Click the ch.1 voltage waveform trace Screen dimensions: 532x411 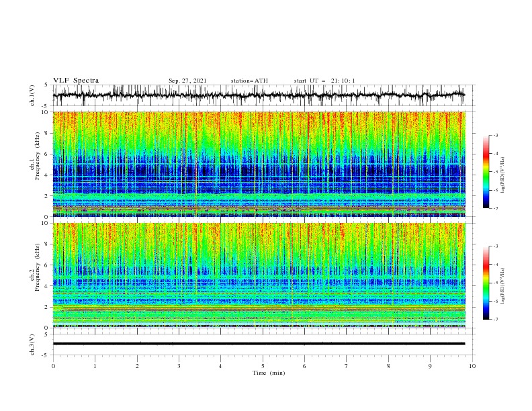pos(259,95)
